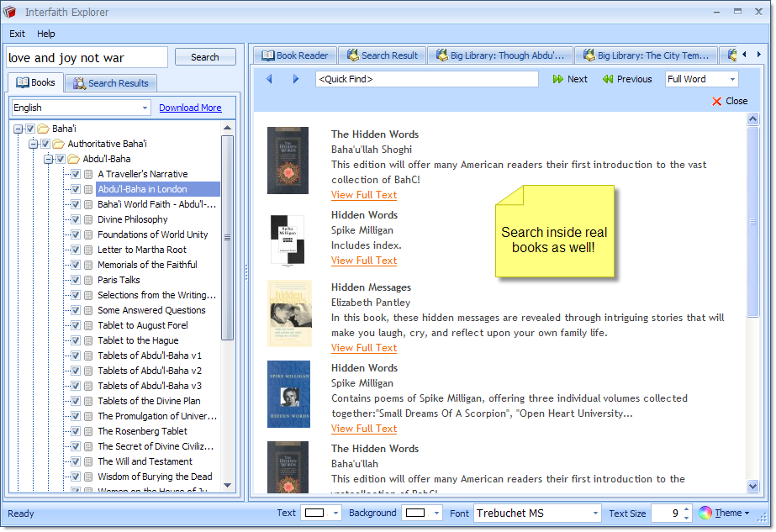This screenshot has height=532, width=776.
Task: Close the panel using red X icon
Action: pyautogui.click(x=716, y=101)
